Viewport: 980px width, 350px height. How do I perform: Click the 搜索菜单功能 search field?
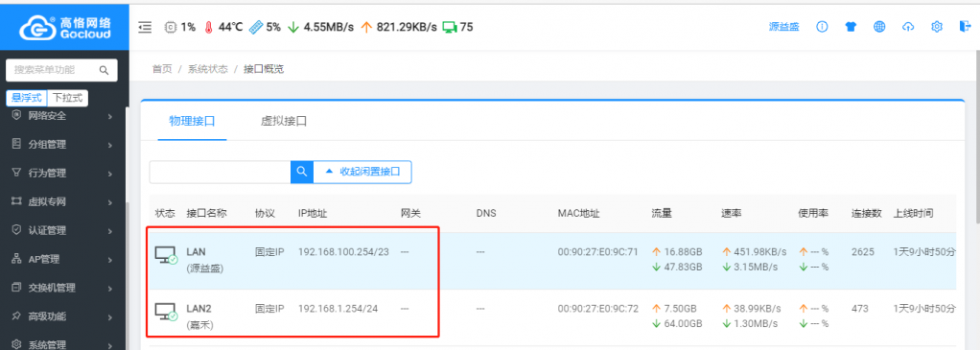61,70
